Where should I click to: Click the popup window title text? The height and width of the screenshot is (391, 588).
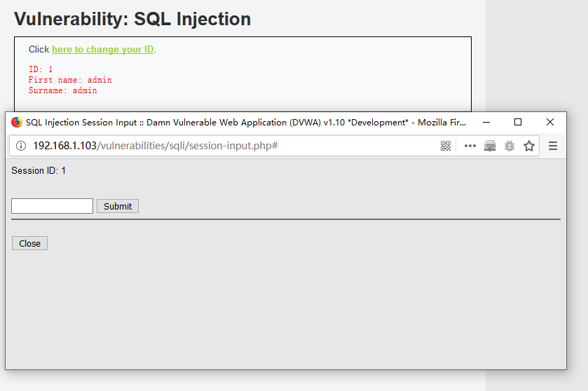tap(245, 122)
